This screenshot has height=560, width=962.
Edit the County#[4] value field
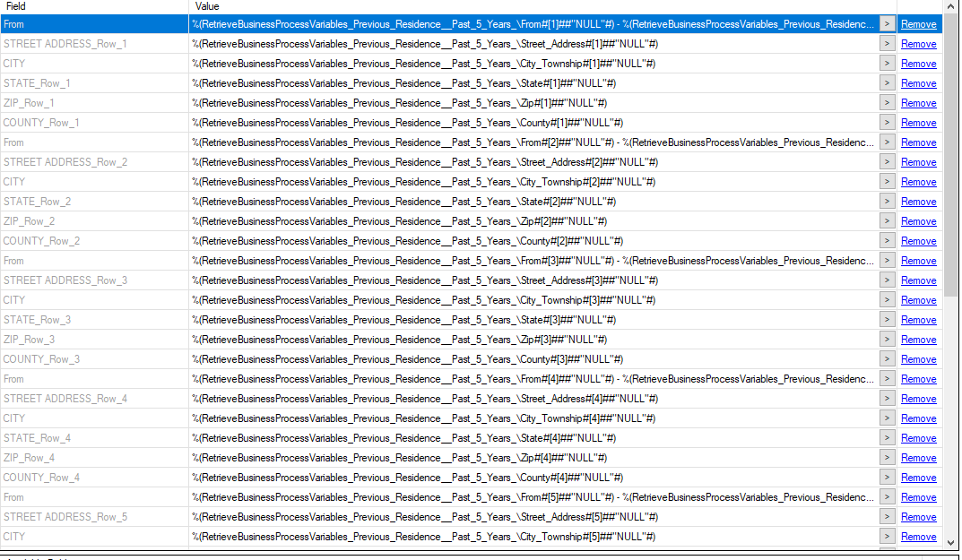(533, 478)
